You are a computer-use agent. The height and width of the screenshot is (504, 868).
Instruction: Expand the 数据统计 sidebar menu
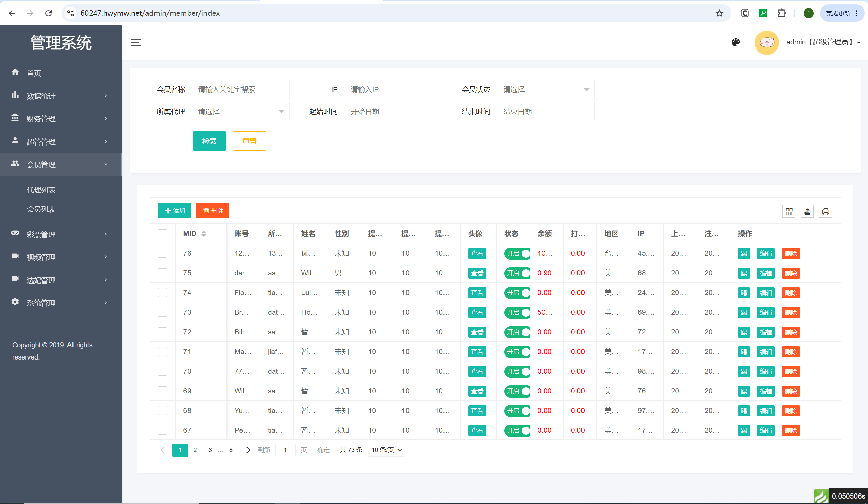point(61,95)
